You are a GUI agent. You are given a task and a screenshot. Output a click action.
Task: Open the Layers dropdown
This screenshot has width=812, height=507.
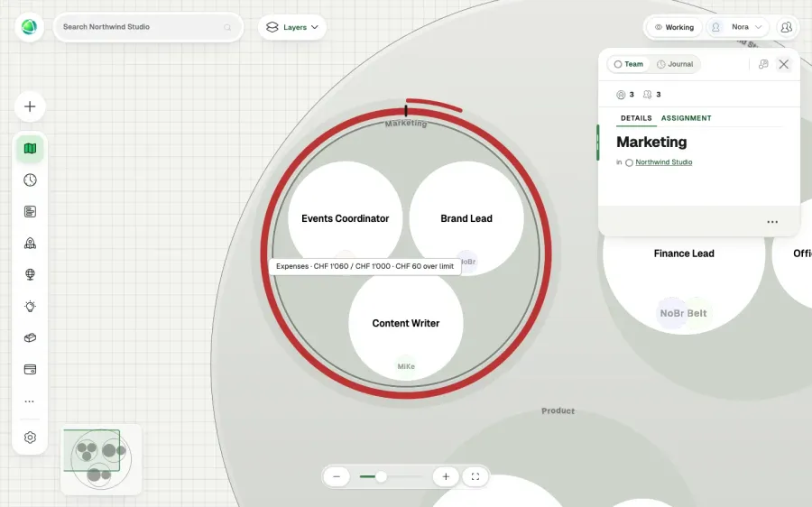point(292,27)
